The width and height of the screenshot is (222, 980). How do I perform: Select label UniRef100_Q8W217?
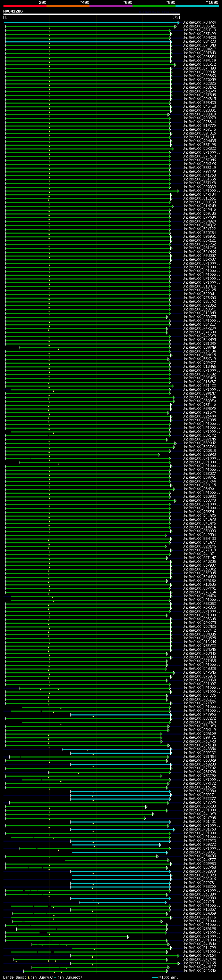(x=199, y=49)
